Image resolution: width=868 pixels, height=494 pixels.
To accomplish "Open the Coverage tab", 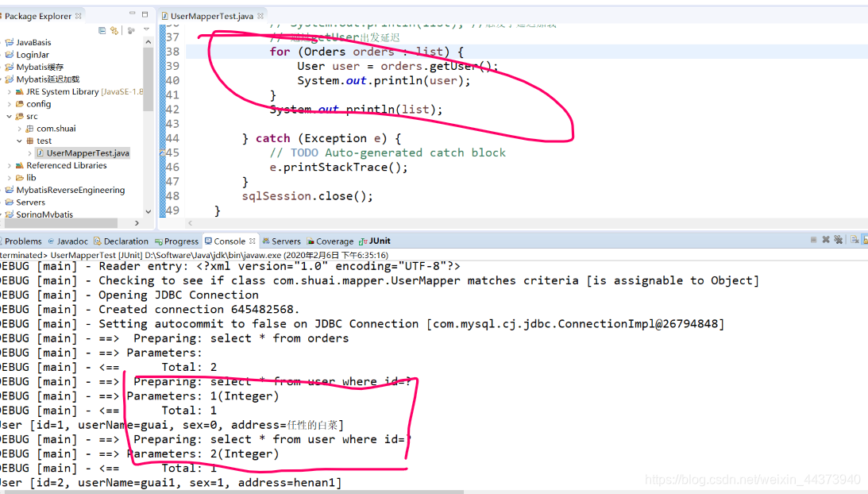I will pyautogui.click(x=330, y=241).
